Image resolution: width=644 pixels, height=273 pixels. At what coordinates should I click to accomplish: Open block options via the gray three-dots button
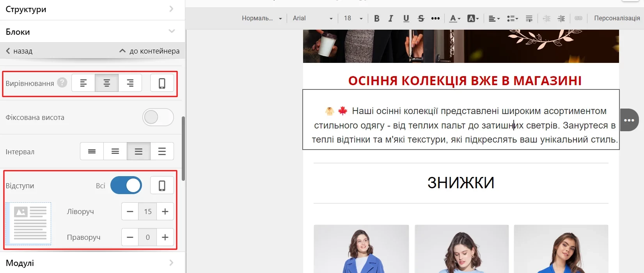(x=629, y=120)
